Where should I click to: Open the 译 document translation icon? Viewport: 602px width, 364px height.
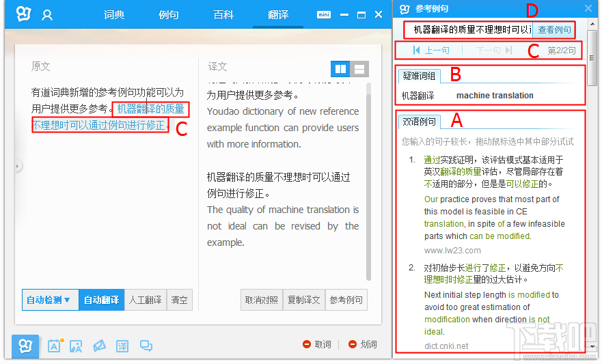(x=122, y=346)
